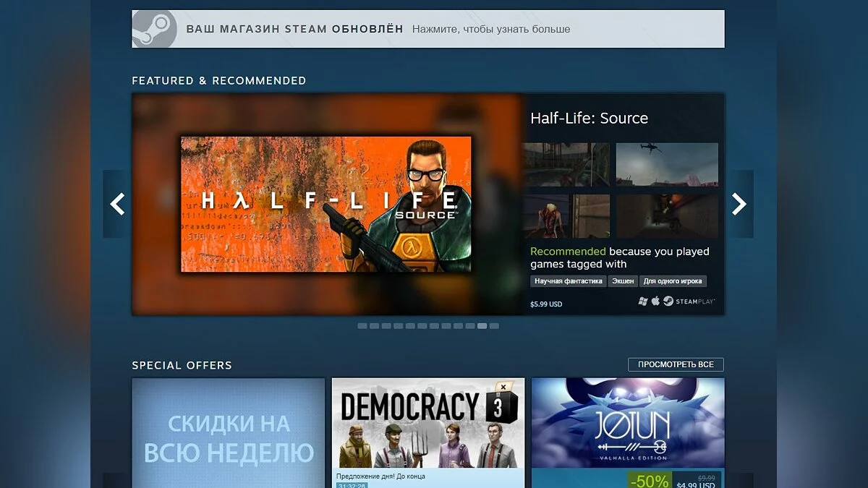This screenshot has width=868, height=488.
Task: Open the Half-Life Source main capsule image
Action: 326,204
